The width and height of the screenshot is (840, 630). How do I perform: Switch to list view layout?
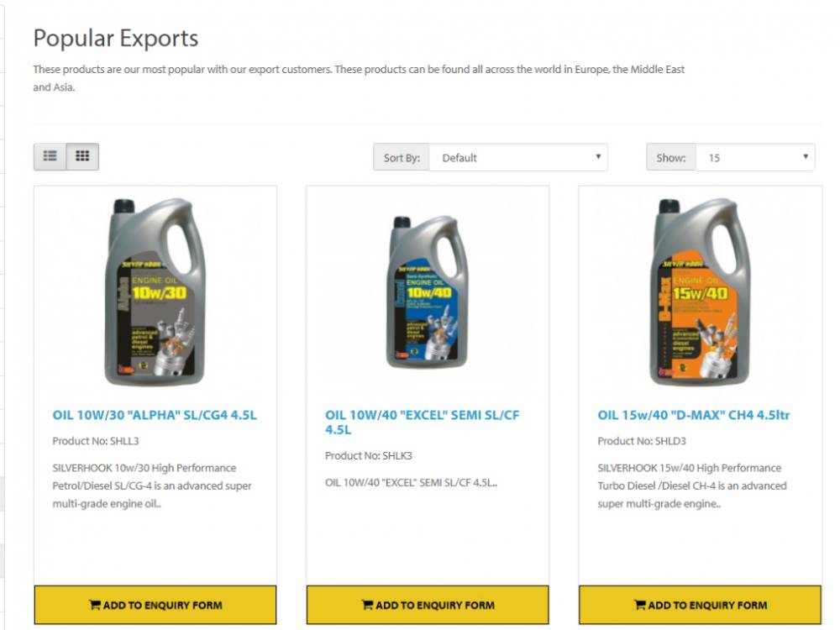50,156
